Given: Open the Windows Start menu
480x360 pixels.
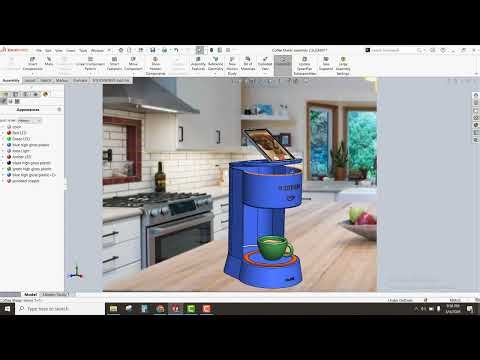Looking at the screenshot, I should click(x=7, y=309).
